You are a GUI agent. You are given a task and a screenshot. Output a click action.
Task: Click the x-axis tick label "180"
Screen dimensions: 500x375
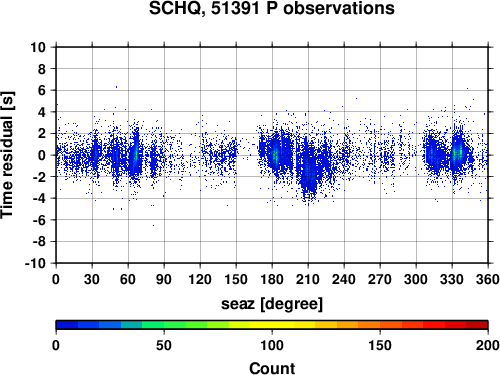pos(272,279)
